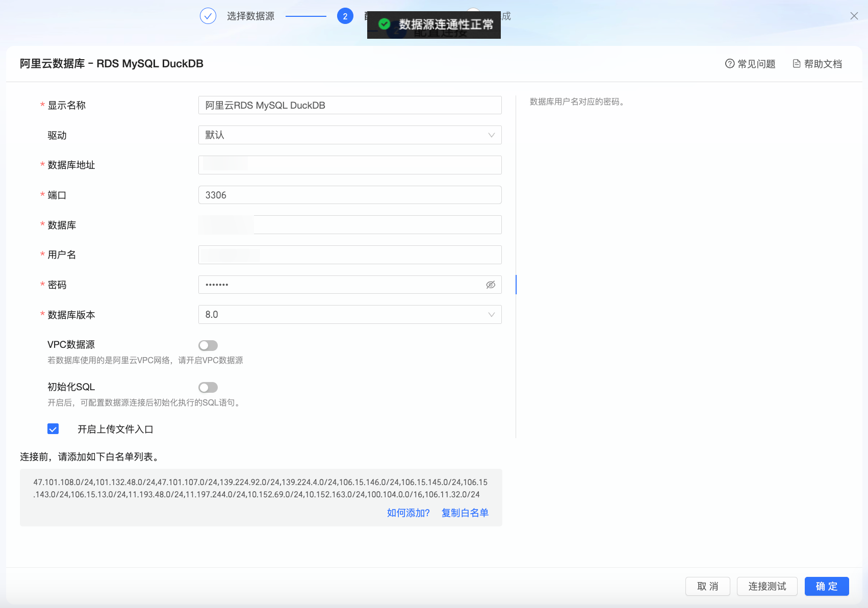Image resolution: width=868 pixels, height=608 pixels.
Task: Focus the 显示名称 input field
Action: 350,105
